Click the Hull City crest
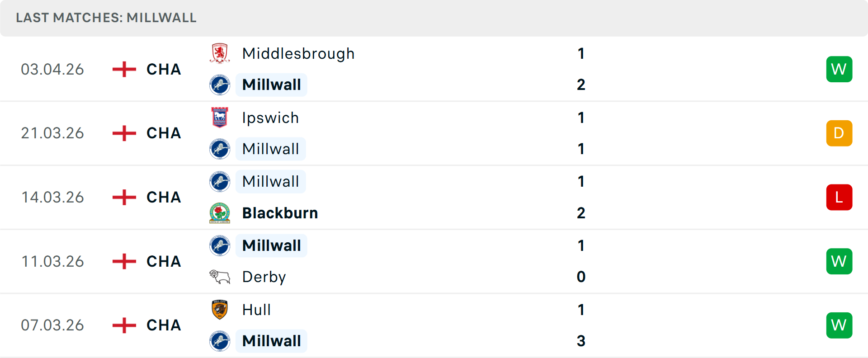 click(x=220, y=309)
